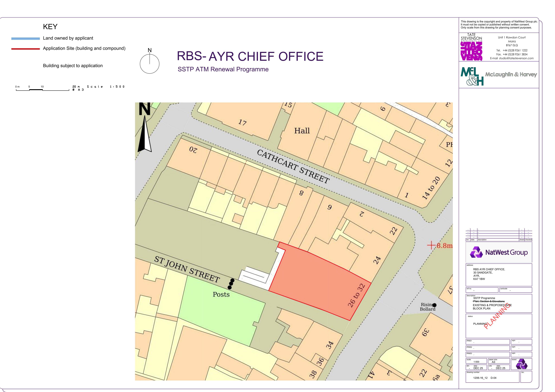Click the three black post dots on St John Street

pos(231,284)
